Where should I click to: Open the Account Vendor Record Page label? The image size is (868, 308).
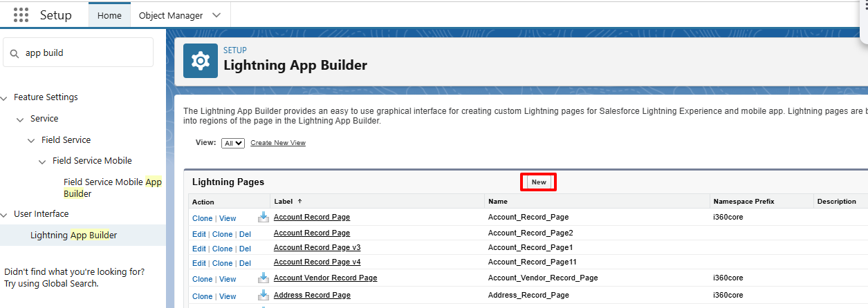(x=326, y=278)
